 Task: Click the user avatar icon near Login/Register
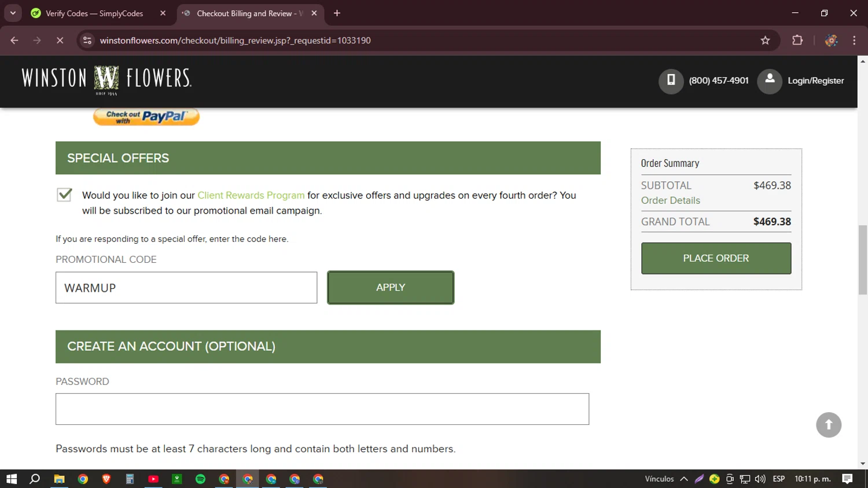(770, 81)
